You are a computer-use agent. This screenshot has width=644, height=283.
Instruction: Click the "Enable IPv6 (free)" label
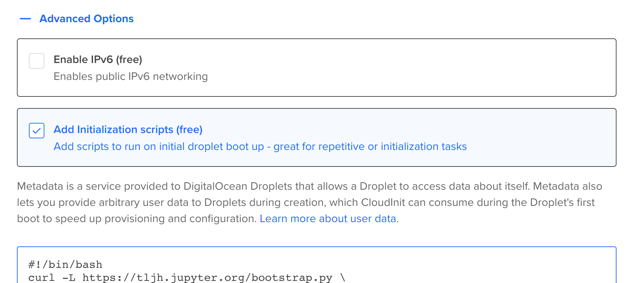tap(98, 59)
